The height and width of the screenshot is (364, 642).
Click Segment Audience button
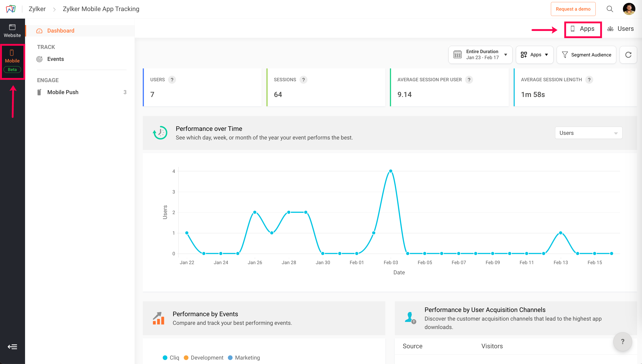[x=586, y=55]
